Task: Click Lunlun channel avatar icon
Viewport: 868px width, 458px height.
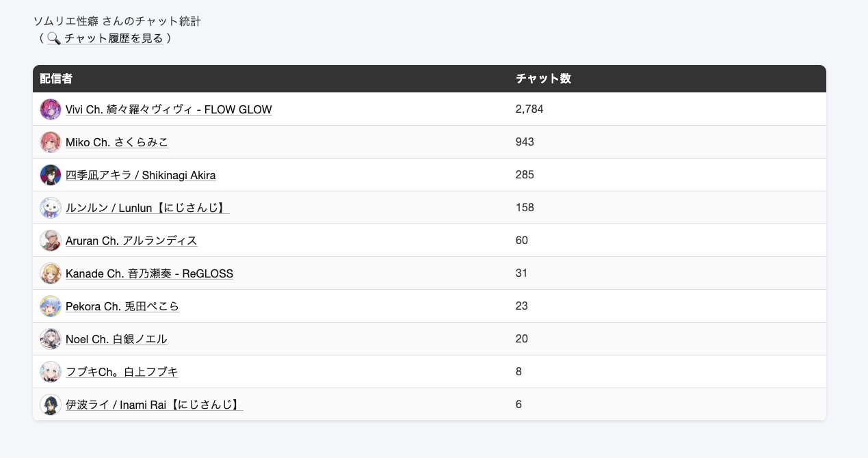Action: 51,208
